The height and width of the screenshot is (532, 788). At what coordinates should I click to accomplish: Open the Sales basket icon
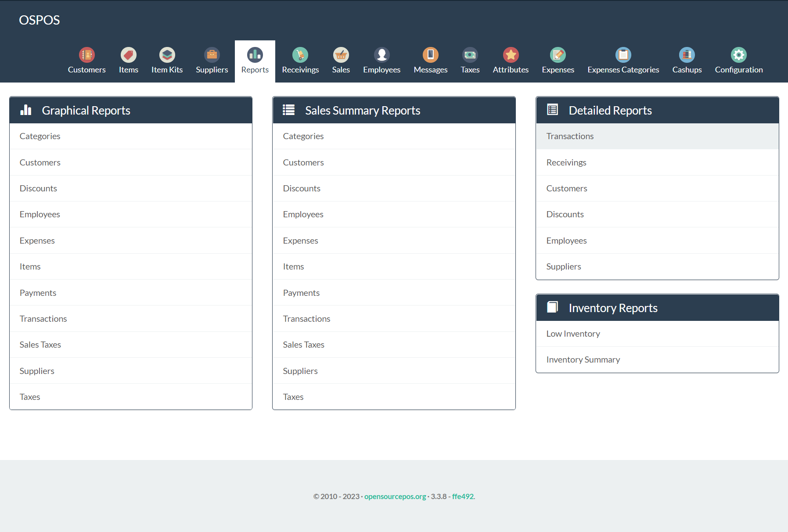(341, 54)
